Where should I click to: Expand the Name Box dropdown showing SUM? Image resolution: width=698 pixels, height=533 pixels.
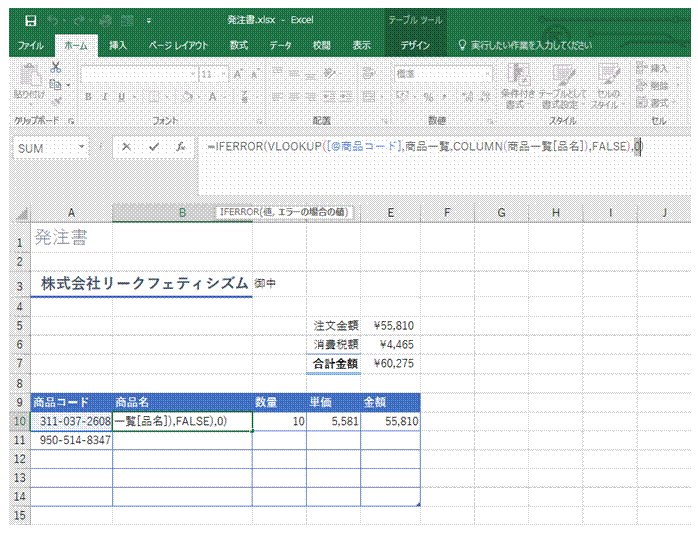[82, 147]
